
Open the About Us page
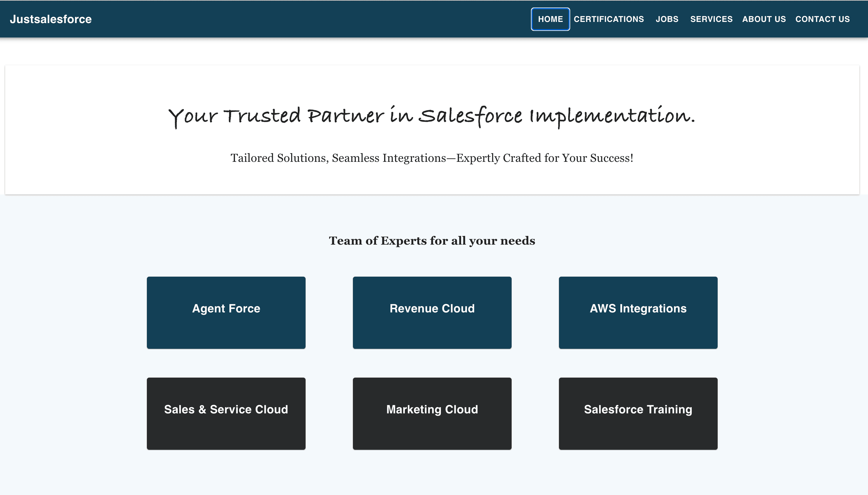coord(764,19)
